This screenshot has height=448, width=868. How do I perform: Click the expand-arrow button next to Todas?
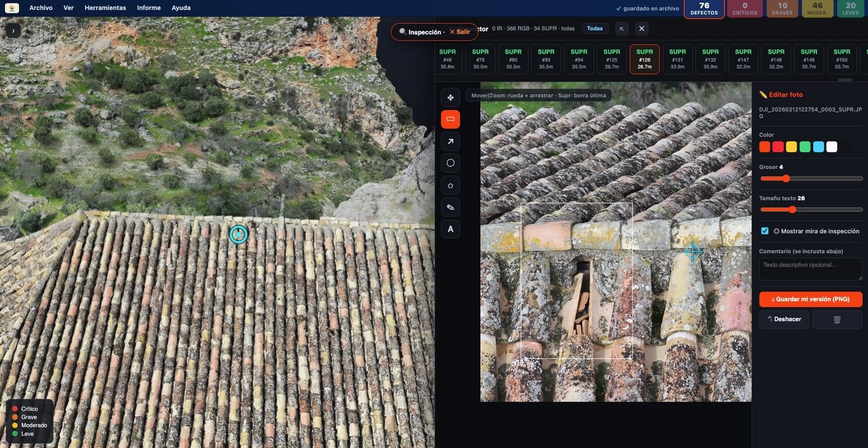pos(622,29)
